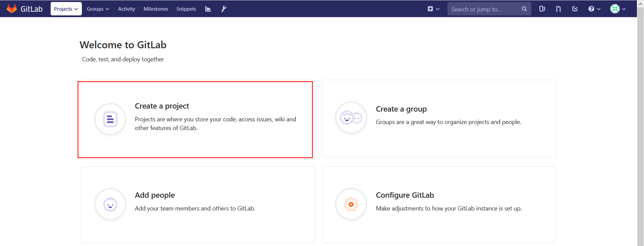Click the Create a project heading

pos(162,106)
